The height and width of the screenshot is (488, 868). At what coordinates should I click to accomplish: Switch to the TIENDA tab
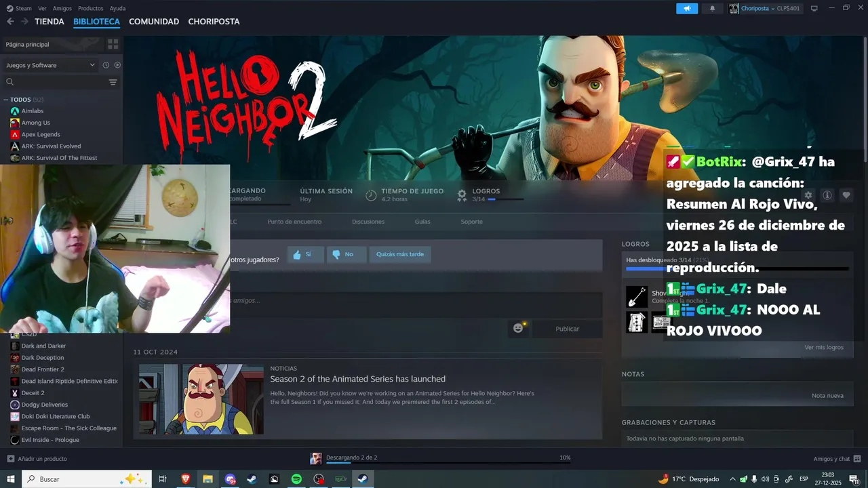(50, 22)
